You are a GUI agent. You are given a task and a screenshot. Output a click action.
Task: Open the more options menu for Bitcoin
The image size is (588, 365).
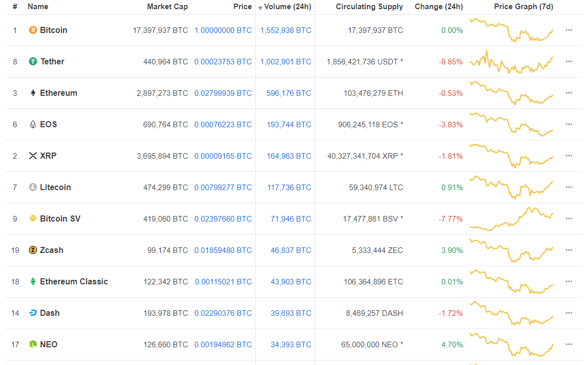coord(569,30)
